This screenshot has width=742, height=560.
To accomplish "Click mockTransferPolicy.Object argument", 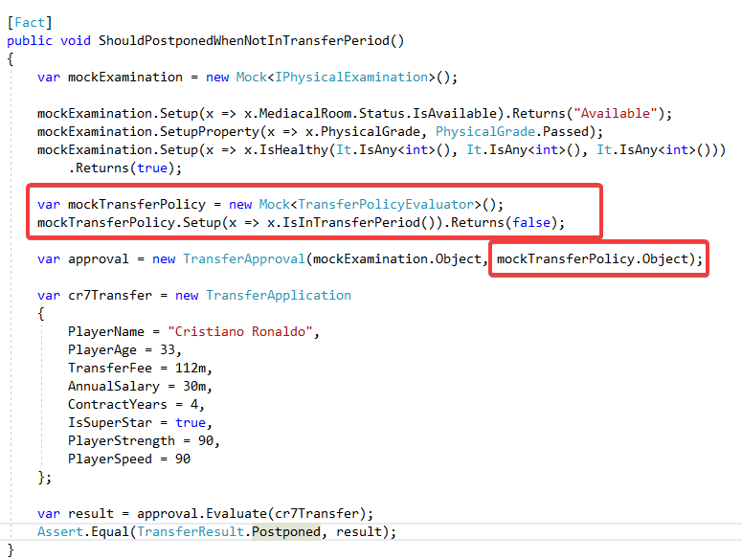I will [593, 259].
